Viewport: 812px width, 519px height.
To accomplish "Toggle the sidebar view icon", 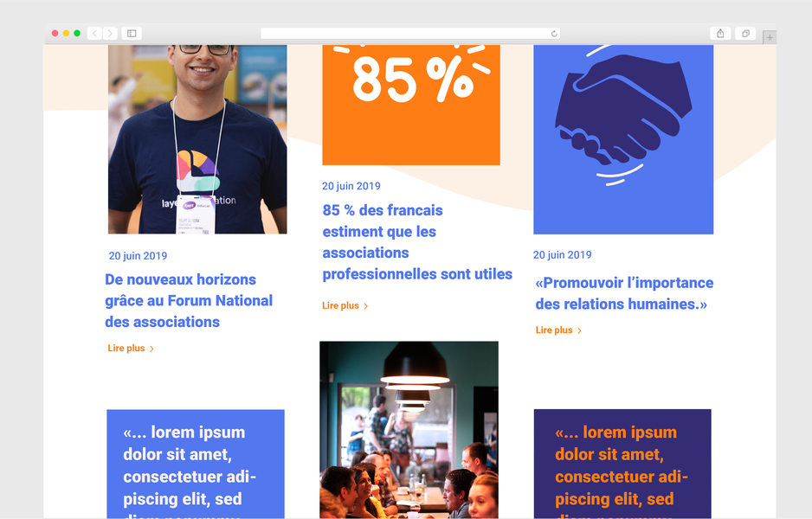I will click(132, 34).
